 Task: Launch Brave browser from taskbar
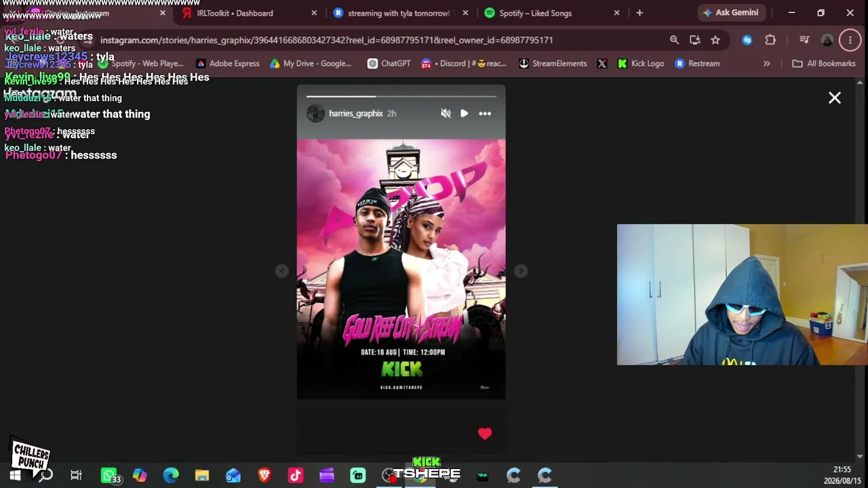click(264, 476)
